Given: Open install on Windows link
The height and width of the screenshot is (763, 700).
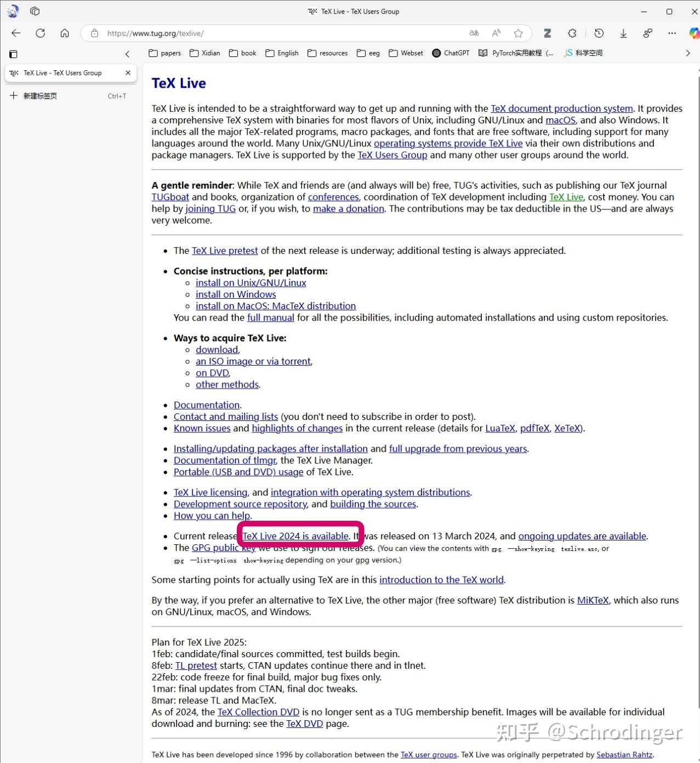Looking at the screenshot, I should [236, 294].
